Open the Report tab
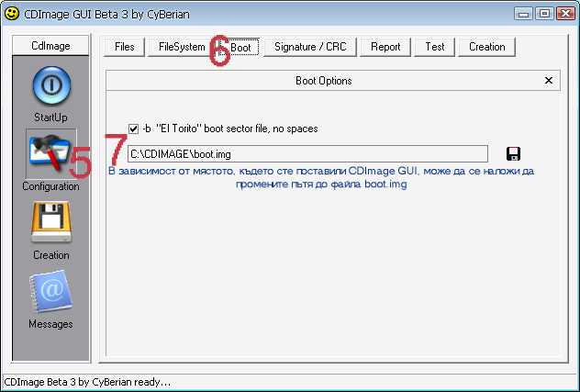 click(385, 47)
